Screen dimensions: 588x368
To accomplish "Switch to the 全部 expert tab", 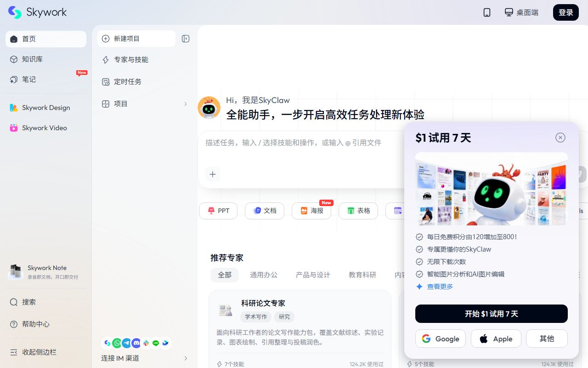I will click(x=225, y=275).
